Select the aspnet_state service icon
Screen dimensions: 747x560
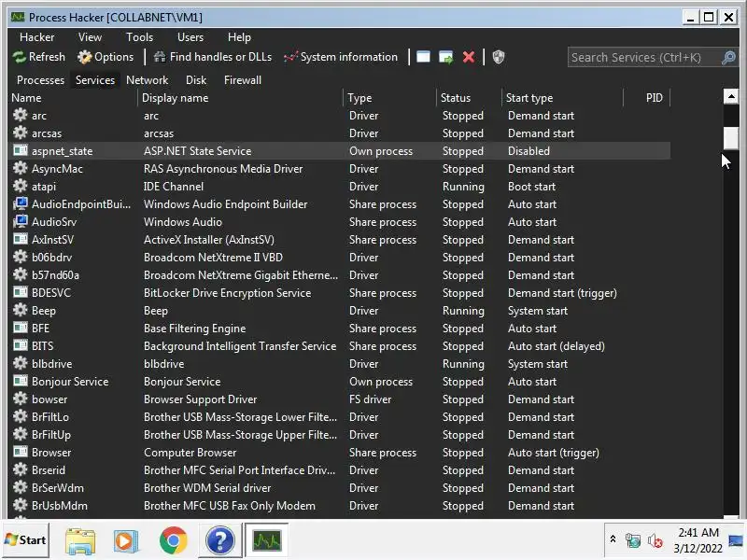coord(20,150)
